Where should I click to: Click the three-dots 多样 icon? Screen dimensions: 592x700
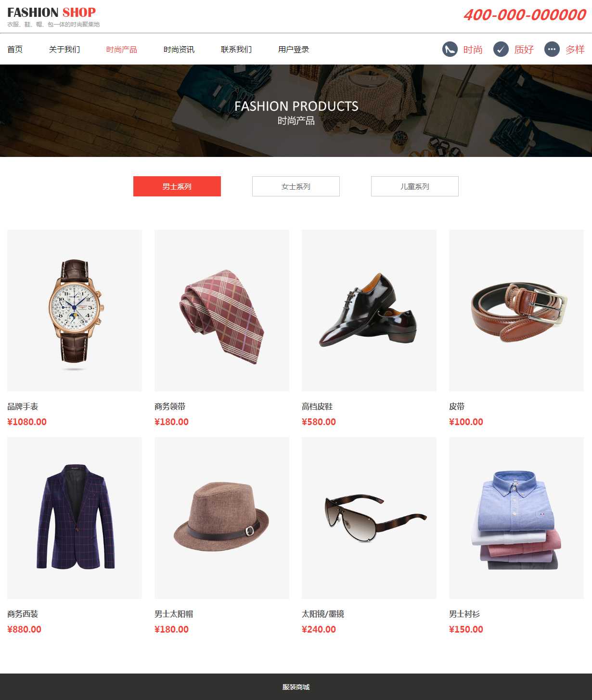pyautogui.click(x=552, y=49)
